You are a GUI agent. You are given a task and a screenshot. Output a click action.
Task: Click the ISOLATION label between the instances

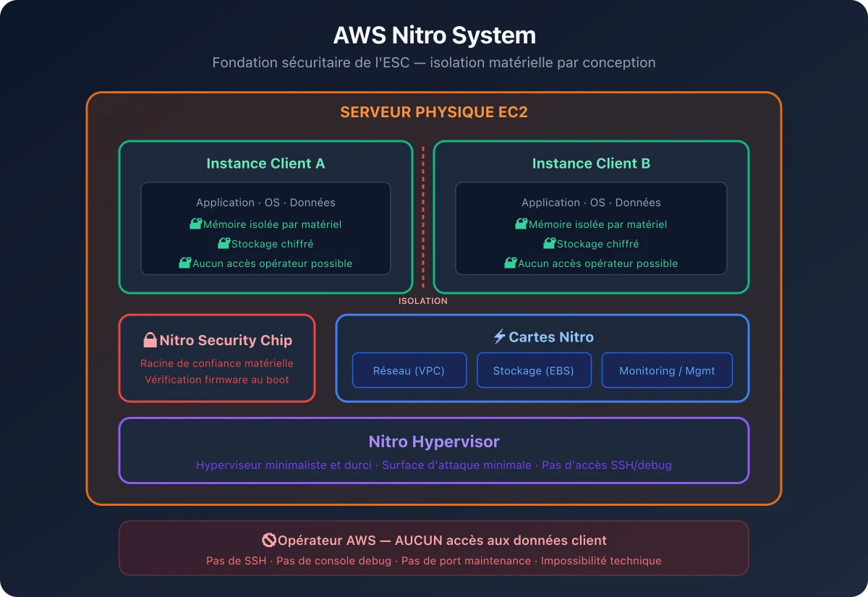423,301
